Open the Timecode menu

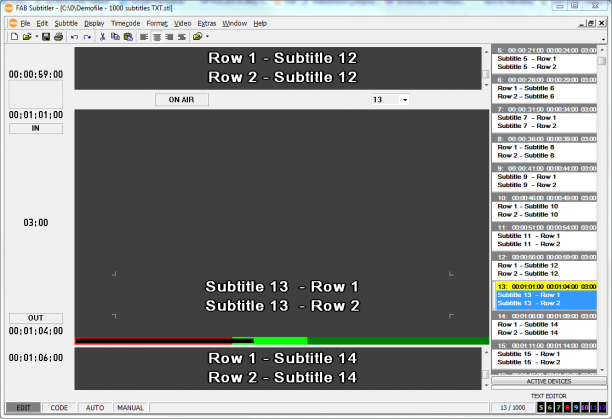tap(125, 23)
